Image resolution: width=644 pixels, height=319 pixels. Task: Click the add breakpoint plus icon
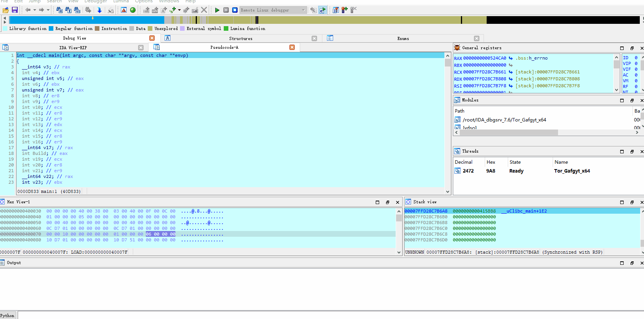point(345,10)
